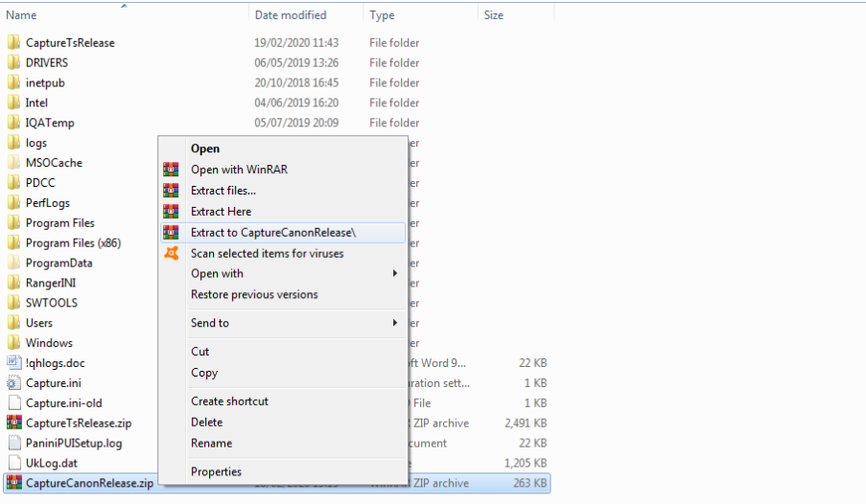Click the IQATemp folder icon
This screenshot has height=504, width=866.
13,123
